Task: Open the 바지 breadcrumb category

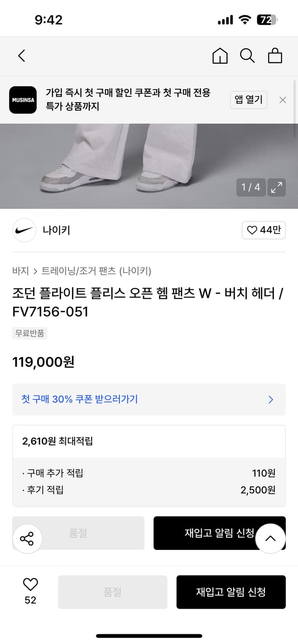Action: 18,271
